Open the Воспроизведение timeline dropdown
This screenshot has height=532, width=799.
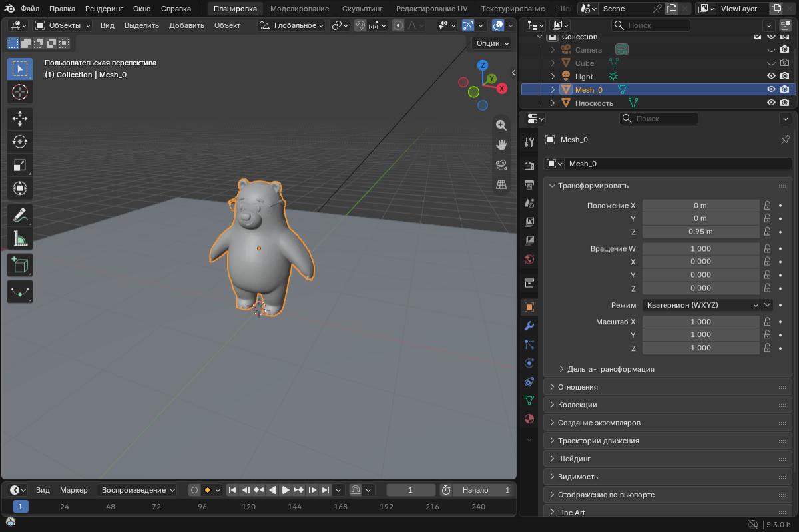click(137, 490)
